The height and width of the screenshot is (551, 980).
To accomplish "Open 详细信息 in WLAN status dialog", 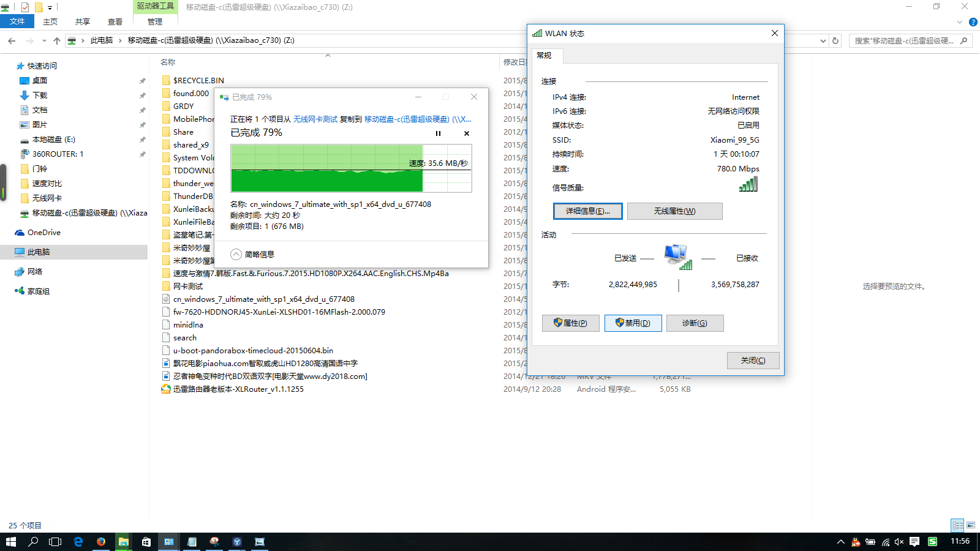I will (x=588, y=211).
